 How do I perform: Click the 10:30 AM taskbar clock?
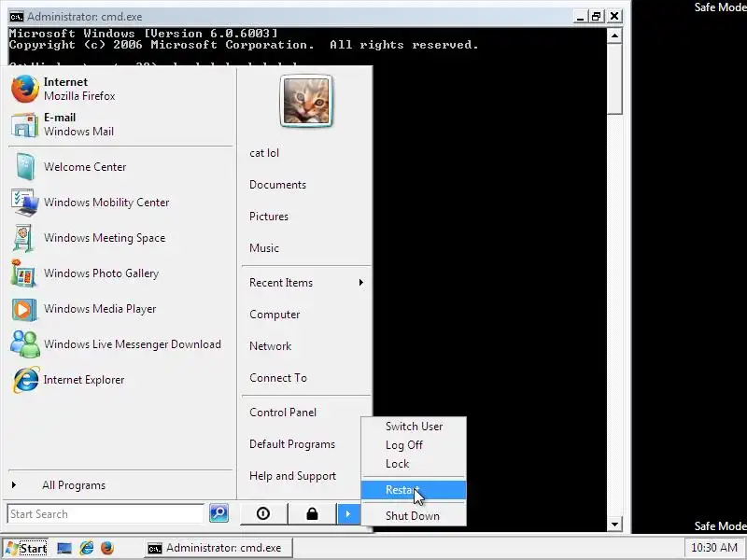714,548
